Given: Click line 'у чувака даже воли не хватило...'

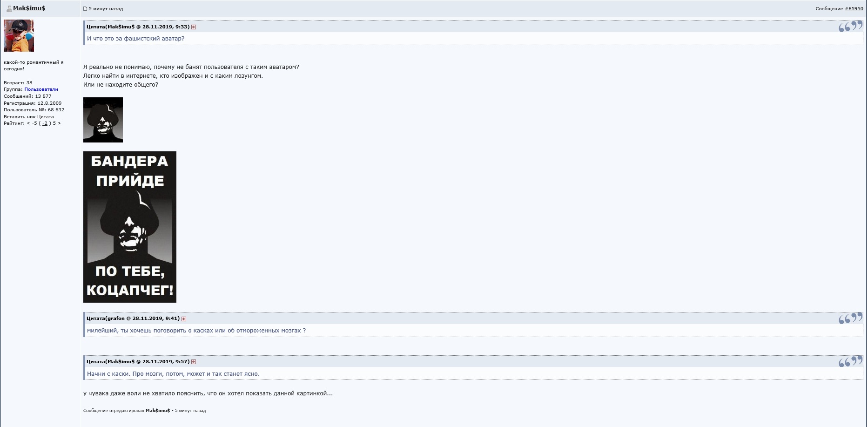Looking at the screenshot, I should pyautogui.click(x=208, y=393).
